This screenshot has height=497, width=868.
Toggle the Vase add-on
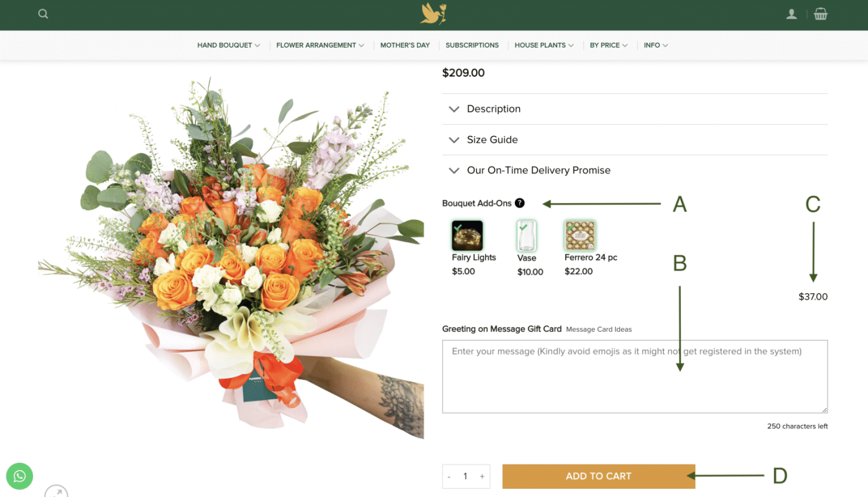tap(527, 236)
